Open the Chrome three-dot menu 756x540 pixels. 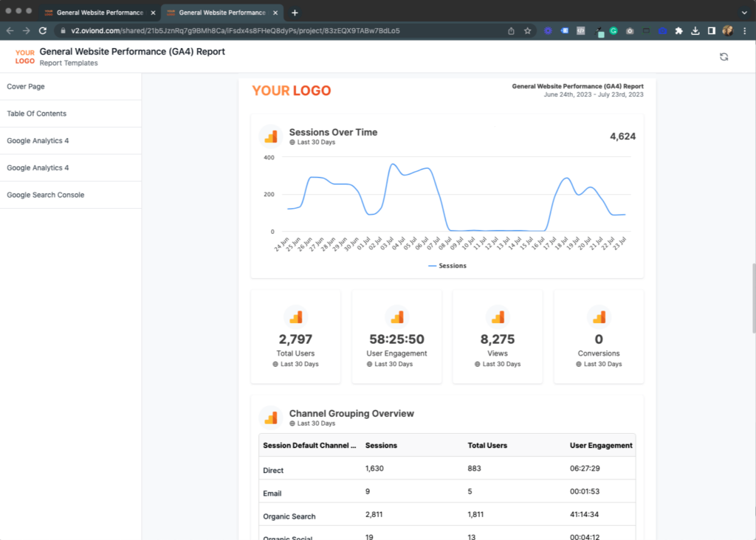coord(745,31)
